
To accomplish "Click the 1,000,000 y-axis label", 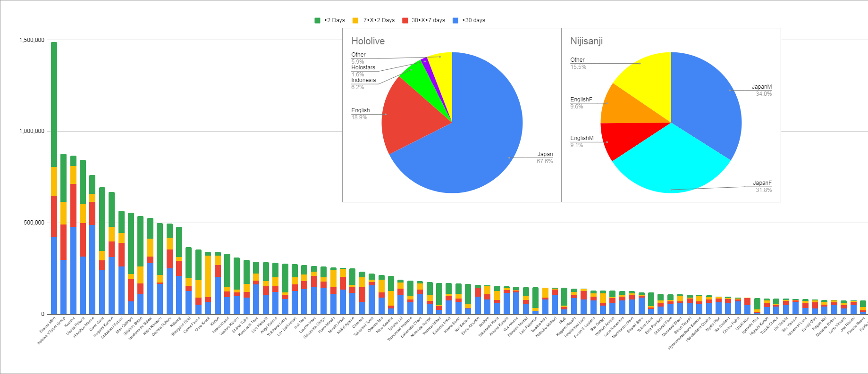I will point(32,131).
